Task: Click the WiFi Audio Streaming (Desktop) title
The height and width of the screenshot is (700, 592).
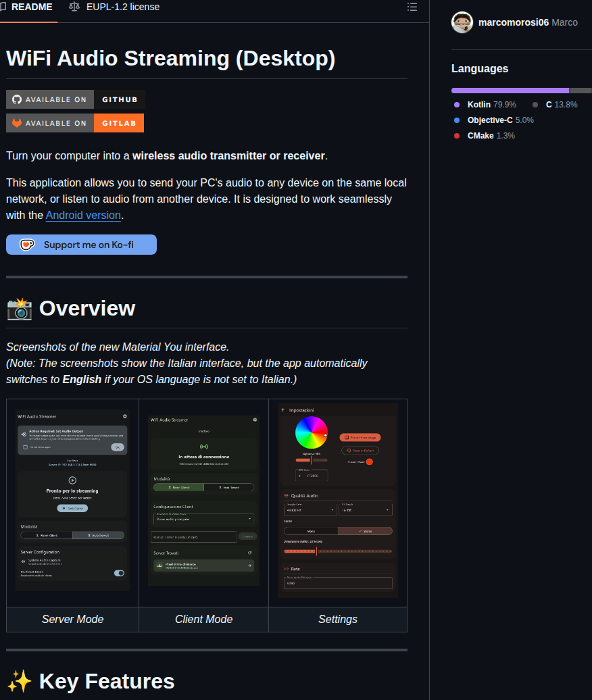Action: tap(170, 59)
